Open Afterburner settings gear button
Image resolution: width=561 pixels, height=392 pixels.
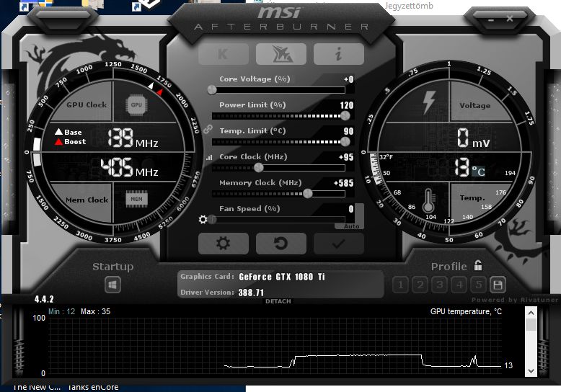click(x=224, y=244)
